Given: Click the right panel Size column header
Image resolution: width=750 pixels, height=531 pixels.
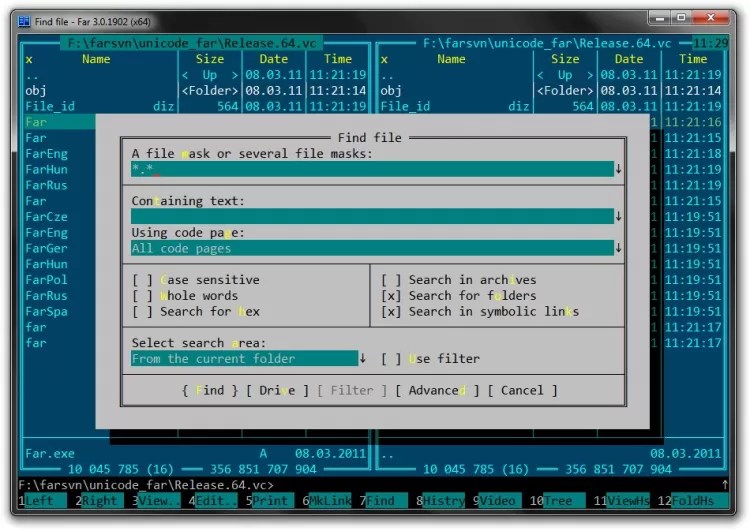Looking at the screenshot, I should [x=565, y=59].
